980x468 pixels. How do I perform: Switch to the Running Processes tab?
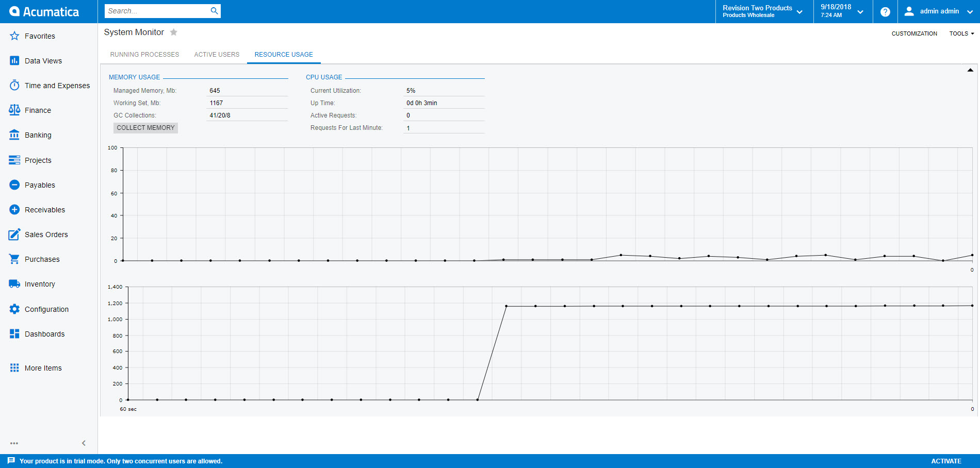click(x=144, y=55)
